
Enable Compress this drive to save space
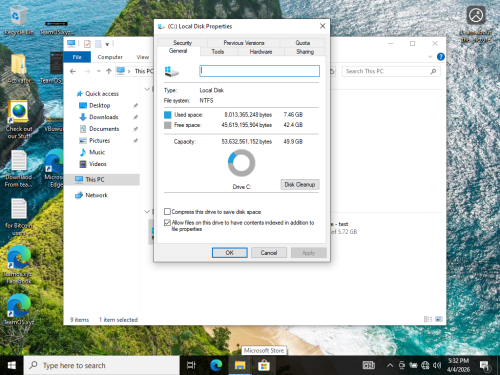click(x=167, y=212)
